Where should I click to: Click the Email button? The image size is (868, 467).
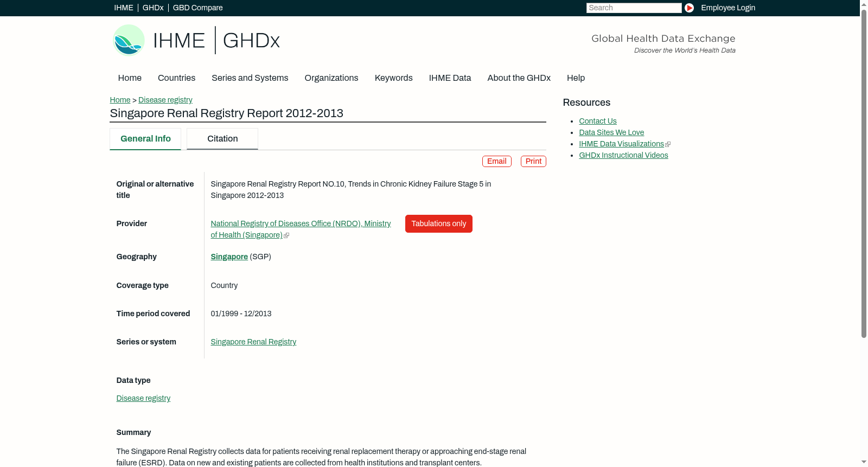497,161
